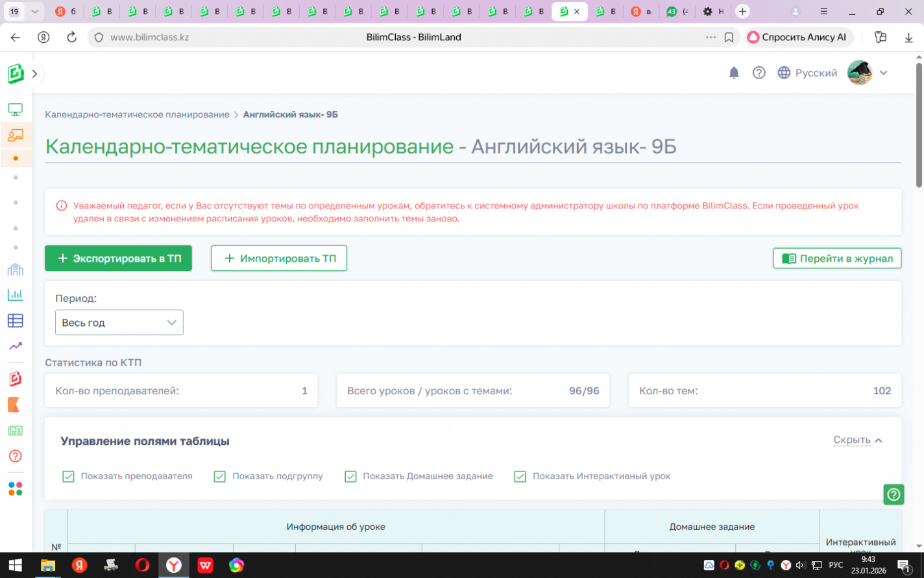Screen dimensions: 924x578
Task: Expand the user profile menu chevron
Action: pos(884,73)
